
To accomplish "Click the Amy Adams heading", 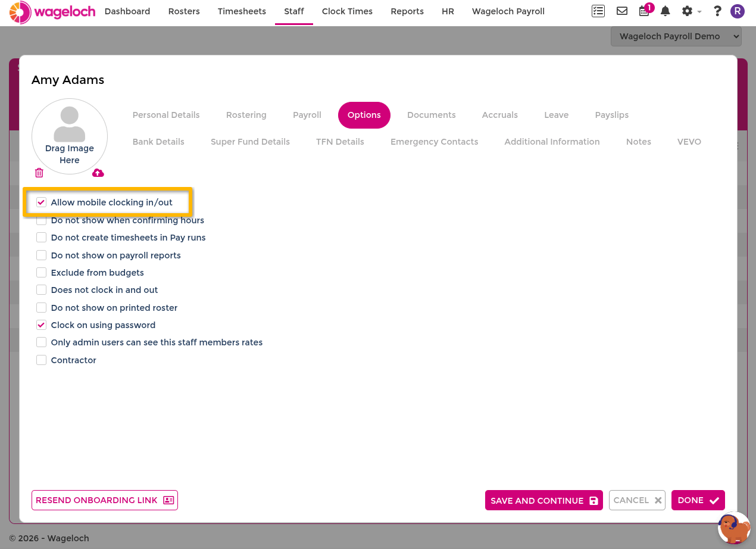I will [x=68, y=80].
